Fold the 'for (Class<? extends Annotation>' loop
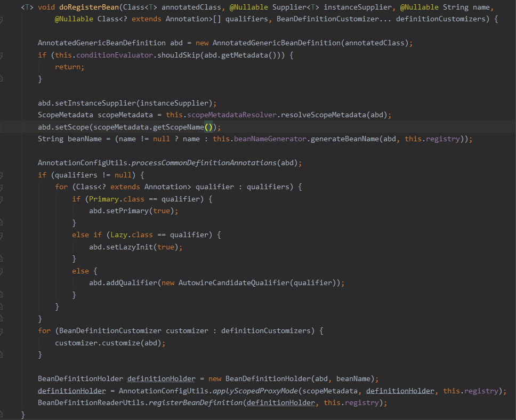The width and height of the screenshot is (516, 420). tap(1, 187)
